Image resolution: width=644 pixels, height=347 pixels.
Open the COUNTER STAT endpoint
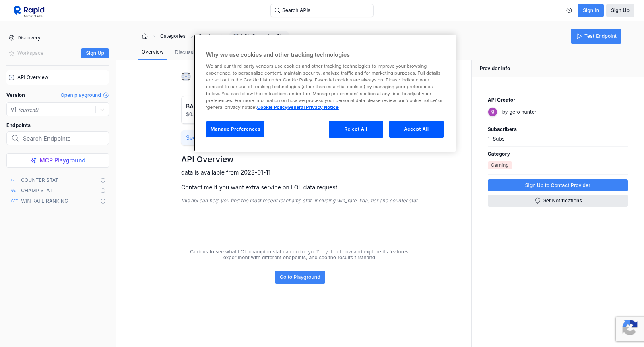[x=39, y=180]
